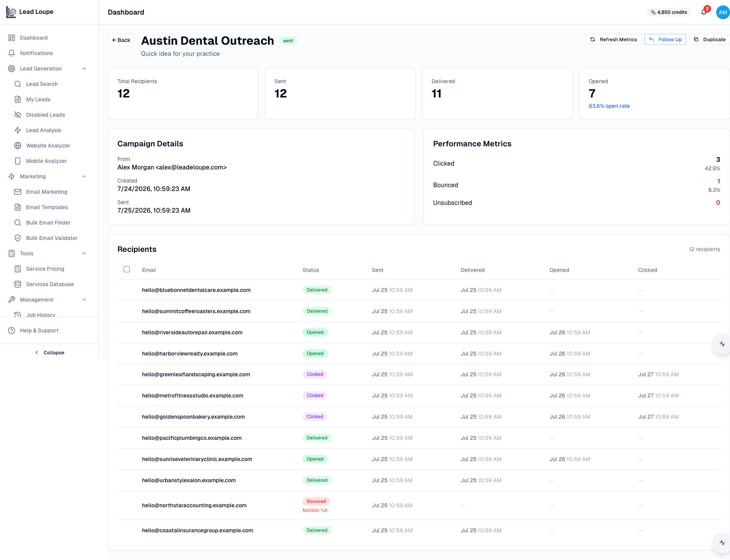The image size is (730, 560).
Task: Collapse the Lead Generation section chevron
Action: click(84, 69)
